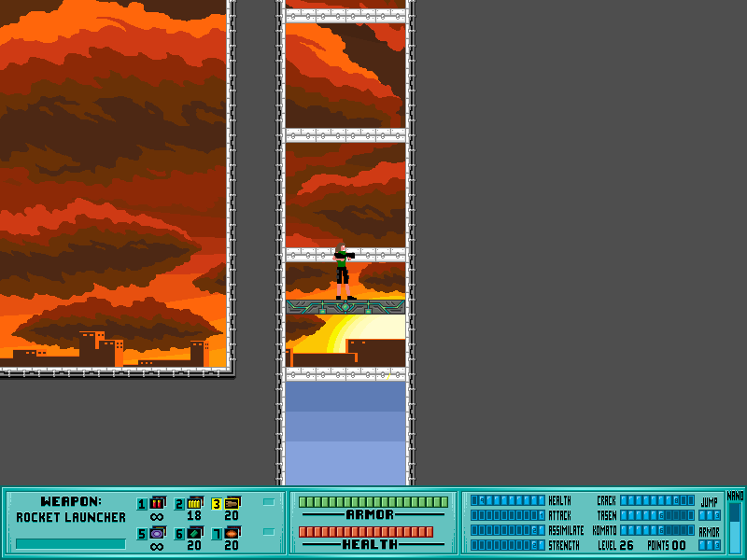Screen dimensions: 747x560
Task: Toggle the upper indicator light in weapon panel
Action: [269, 502]
